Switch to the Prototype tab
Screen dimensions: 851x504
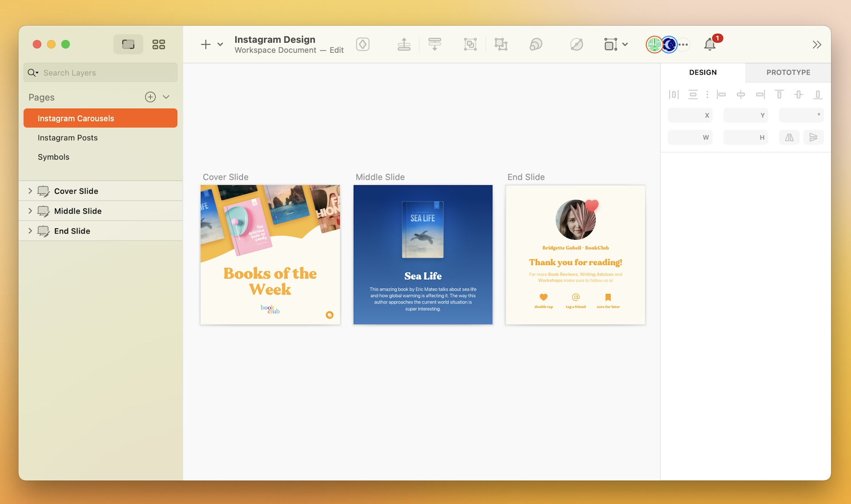point(789,72)
